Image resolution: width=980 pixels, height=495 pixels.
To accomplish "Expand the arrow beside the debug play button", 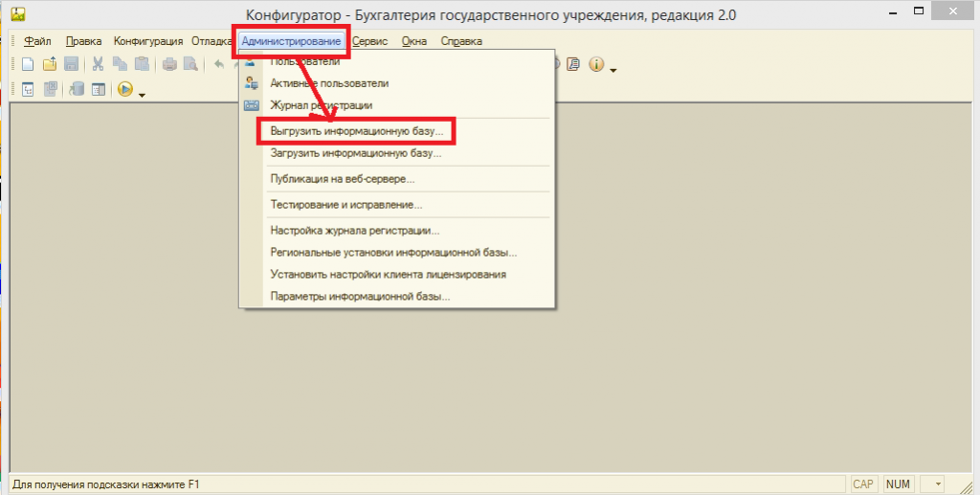I will click(x=142, y=95).
